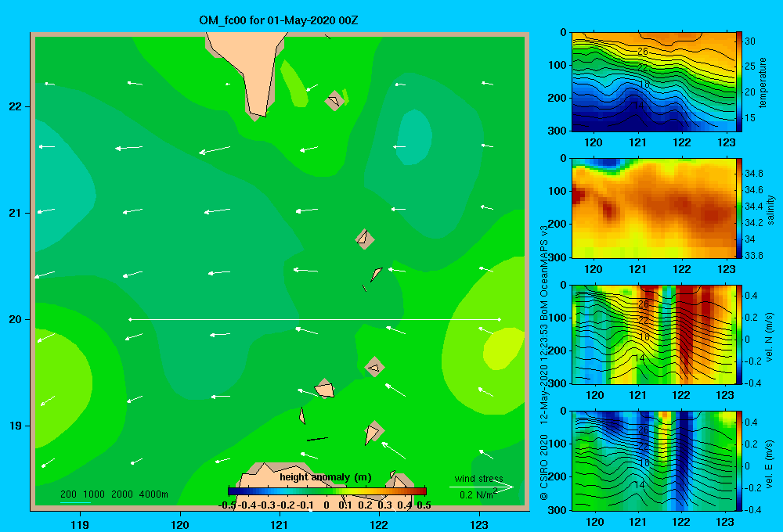Select the northward velocity section panel

coord(654,334)
